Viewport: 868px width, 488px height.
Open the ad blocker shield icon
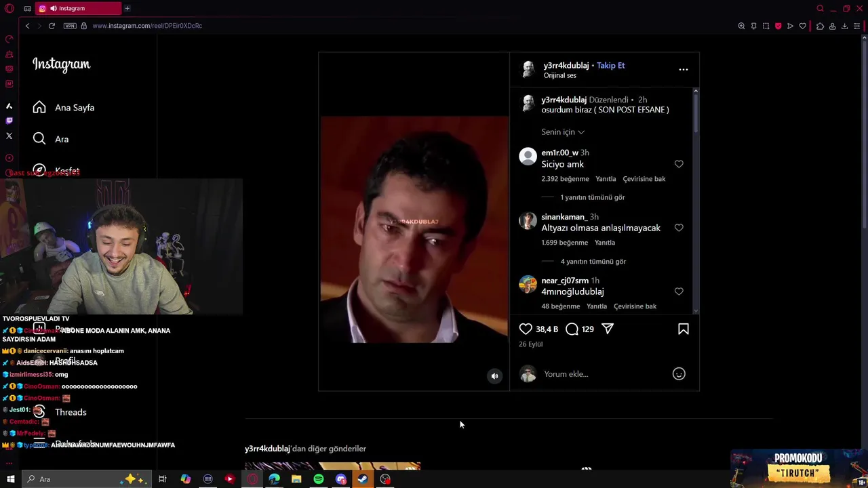click(778, 26)
